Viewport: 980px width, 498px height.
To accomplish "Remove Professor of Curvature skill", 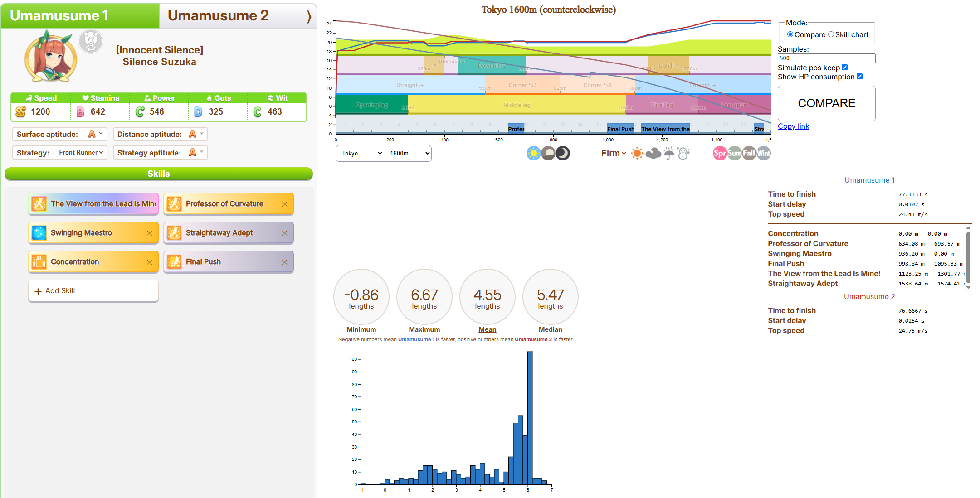I will pos(284,204).
